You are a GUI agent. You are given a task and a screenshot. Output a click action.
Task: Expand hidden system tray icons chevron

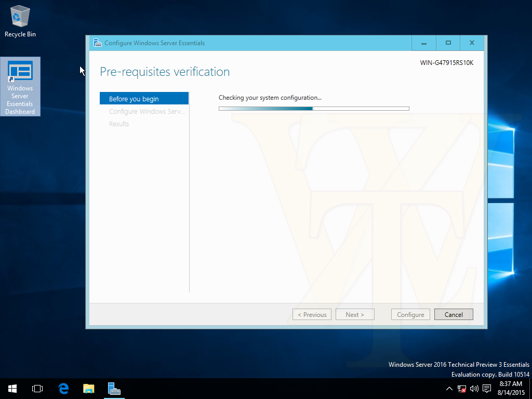(x=449, y=389)
